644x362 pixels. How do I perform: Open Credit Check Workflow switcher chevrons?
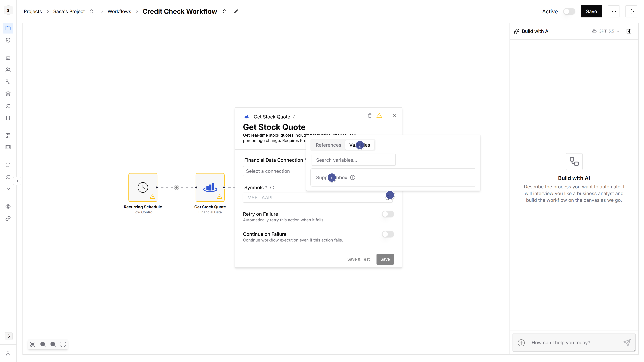pos(225,12)
